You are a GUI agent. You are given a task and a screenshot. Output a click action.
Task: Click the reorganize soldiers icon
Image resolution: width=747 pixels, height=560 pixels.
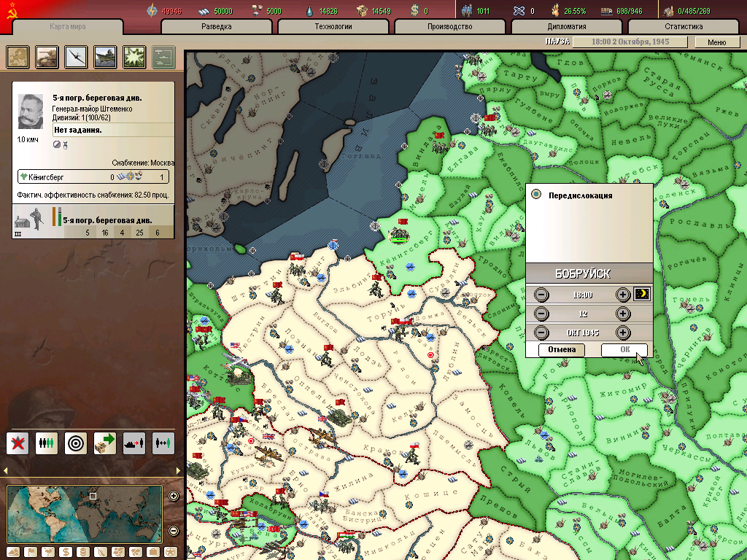[x=47, y=443]
